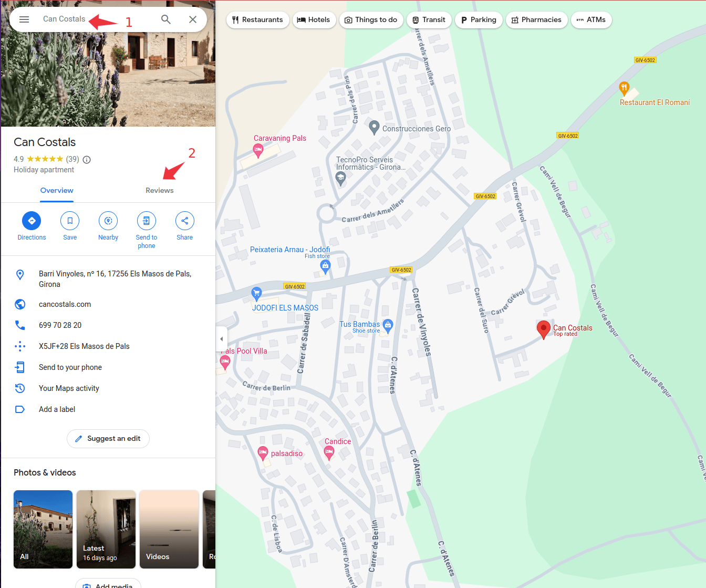The image size is (706, 588).
Task: Save Can Costals with the bookmark icon
Action: (70, 221)
